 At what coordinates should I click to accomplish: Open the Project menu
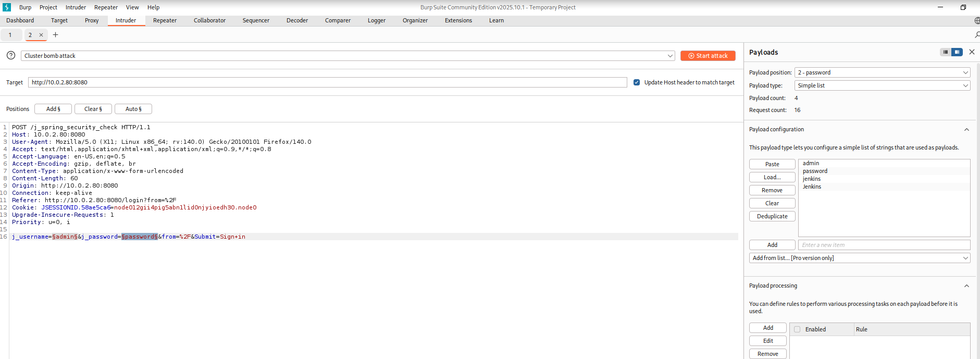[48, 7]
